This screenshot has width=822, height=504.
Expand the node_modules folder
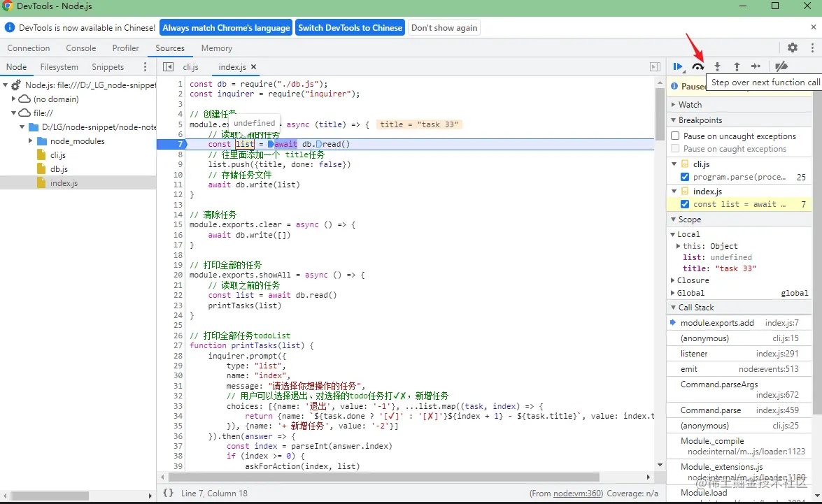30,141
